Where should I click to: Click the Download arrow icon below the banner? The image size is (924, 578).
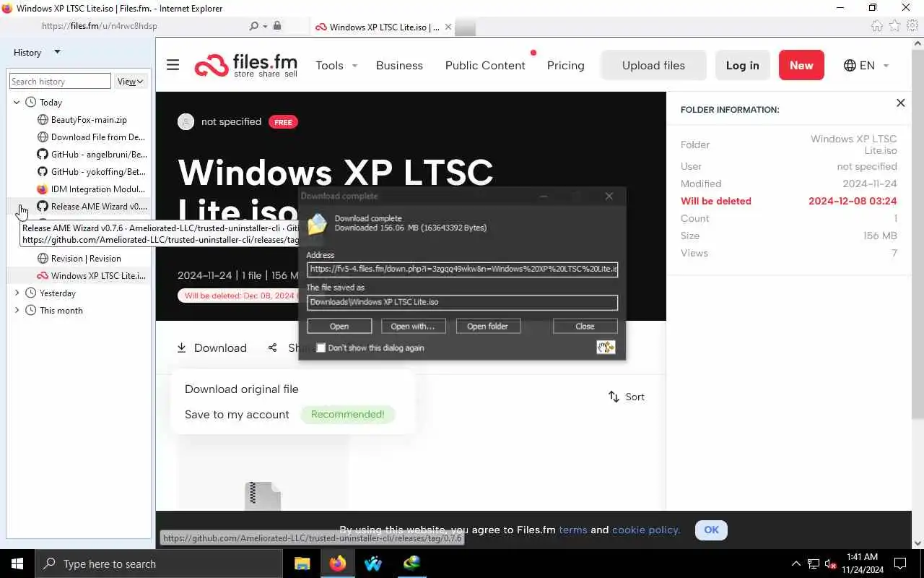coord(182,348)
